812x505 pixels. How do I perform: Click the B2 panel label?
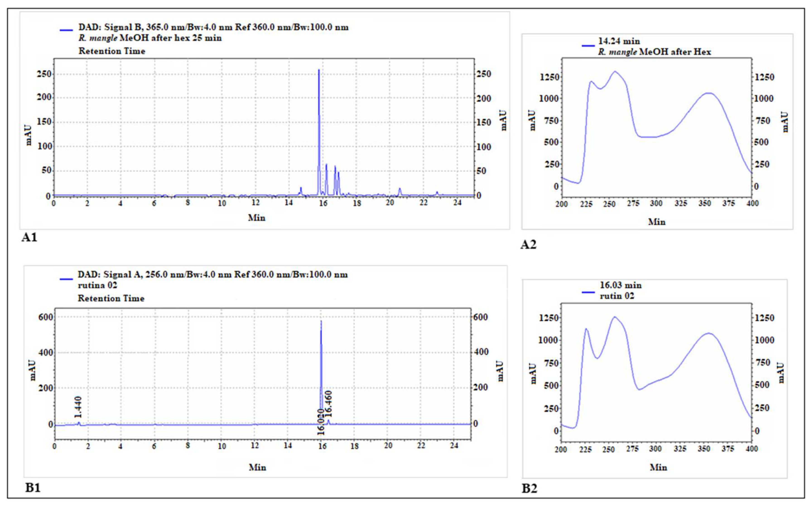click(529, 489)
